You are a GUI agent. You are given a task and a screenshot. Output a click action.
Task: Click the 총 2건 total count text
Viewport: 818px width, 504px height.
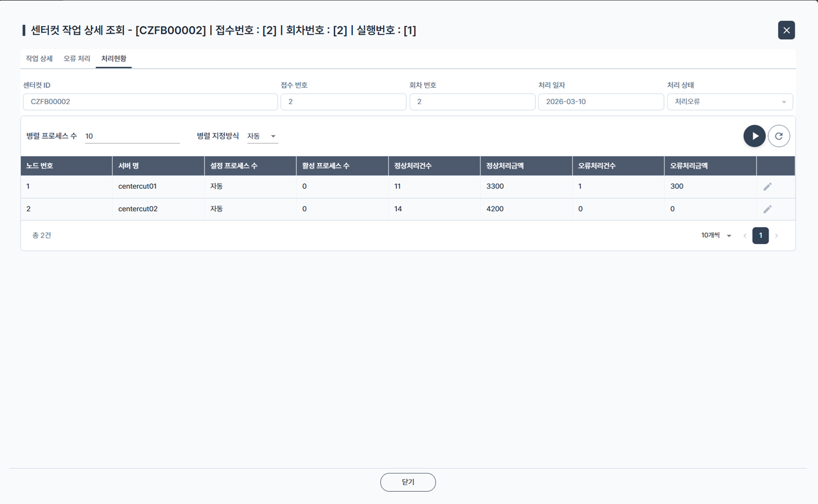coord(42,236)
